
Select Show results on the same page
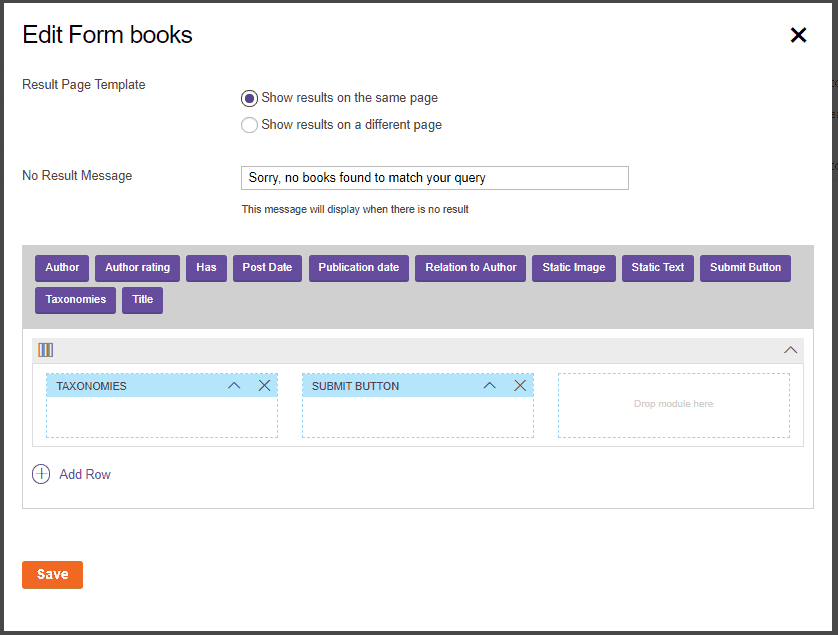[249, 98]
